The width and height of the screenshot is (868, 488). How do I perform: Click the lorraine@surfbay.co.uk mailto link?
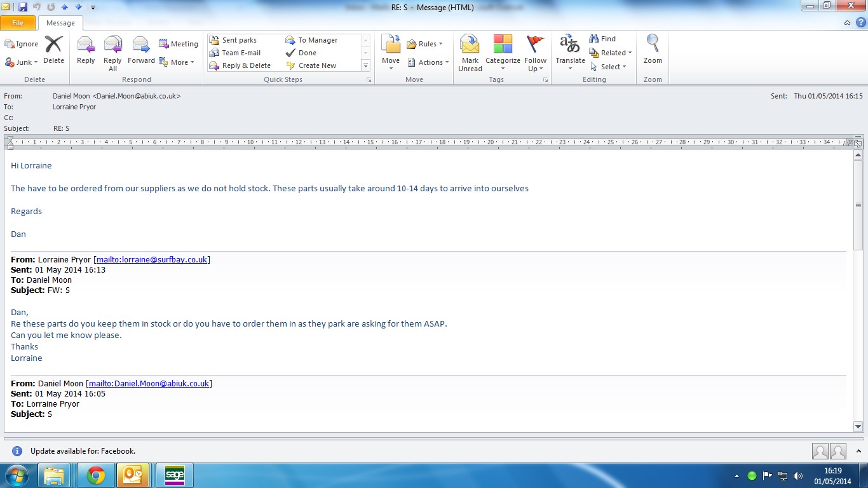(x=151, y=259)
